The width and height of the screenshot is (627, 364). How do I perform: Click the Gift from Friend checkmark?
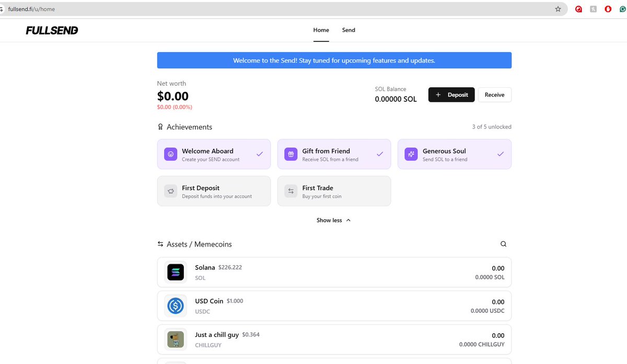click(x=380, y=154)
